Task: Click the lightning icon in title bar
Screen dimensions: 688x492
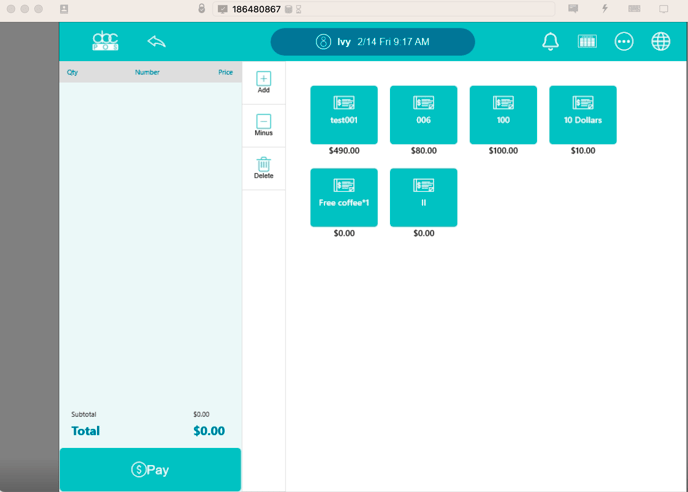Action: click(604, 8)
